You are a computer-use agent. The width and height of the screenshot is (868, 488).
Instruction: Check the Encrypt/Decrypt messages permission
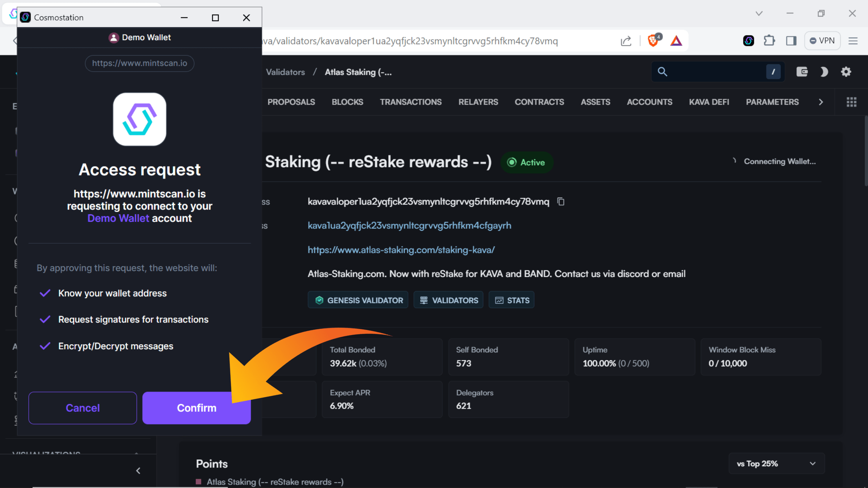[x=45, y=346]
